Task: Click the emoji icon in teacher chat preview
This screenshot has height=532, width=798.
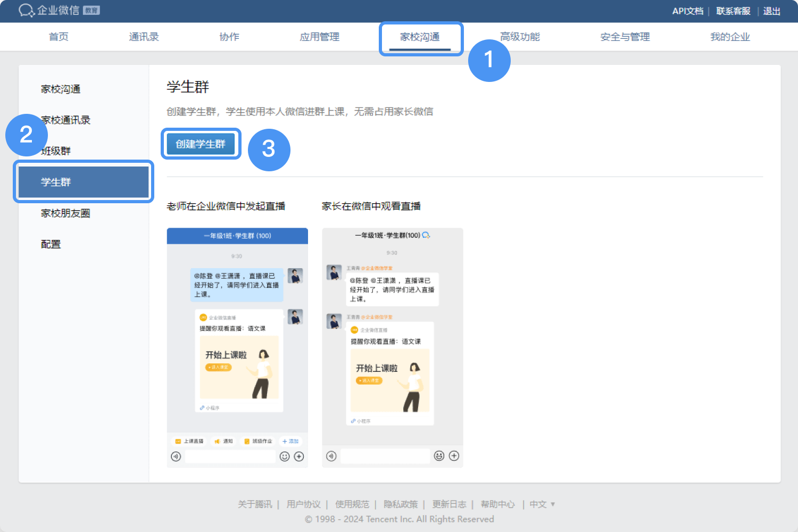Action: (285, 456)
